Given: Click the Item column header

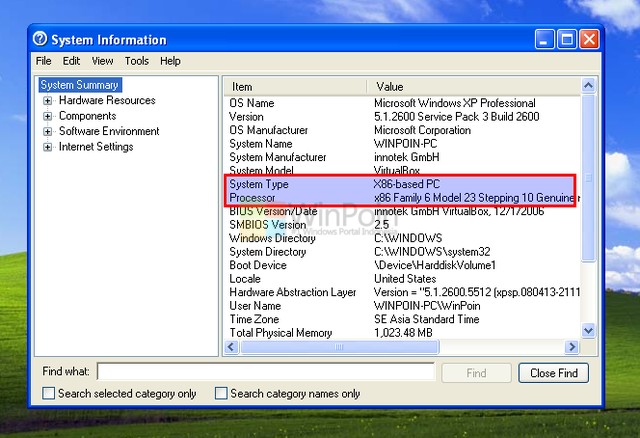Looking at the screenshot, I should (x=296, y=87).
